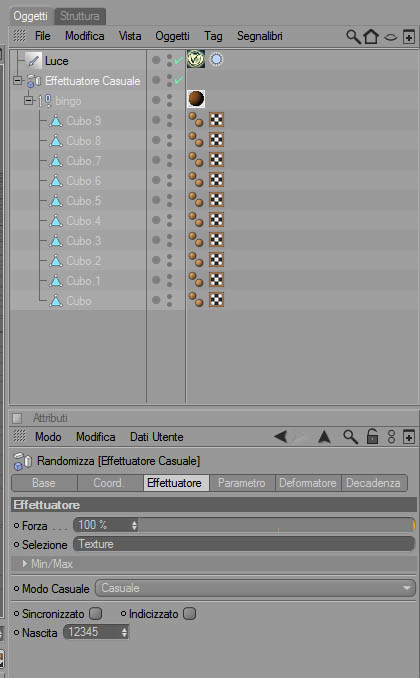Image resolution: width=420 pixels, height=678 pixels.
Task: Open the Vista menu
Action: 130,36
